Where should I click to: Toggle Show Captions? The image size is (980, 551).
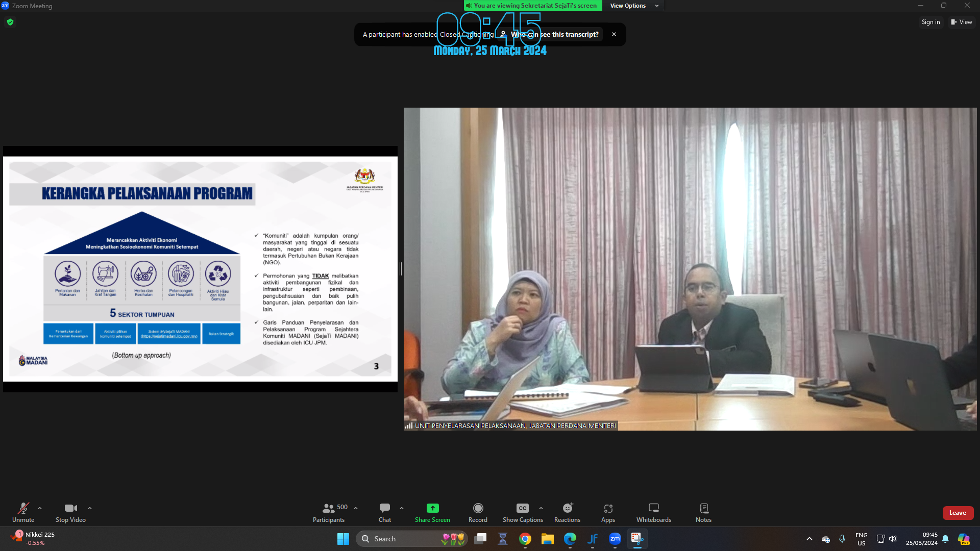tap(523, 512)
